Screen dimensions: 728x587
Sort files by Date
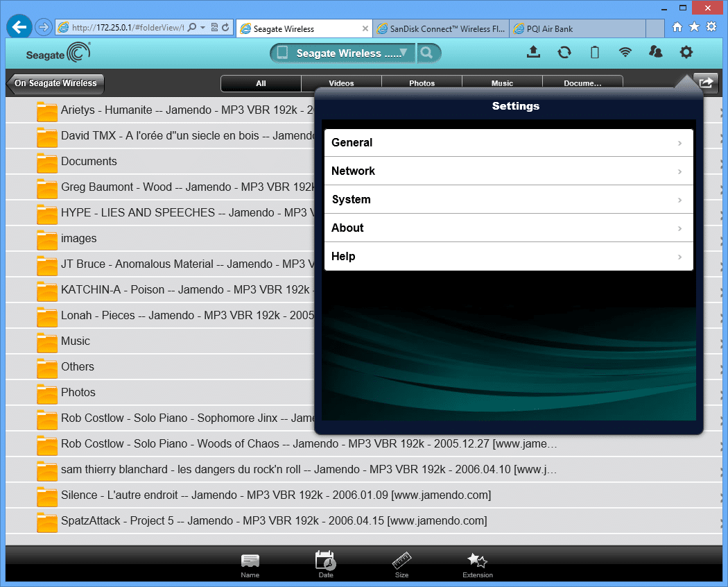pyautogui.click(x=325, y=565)
